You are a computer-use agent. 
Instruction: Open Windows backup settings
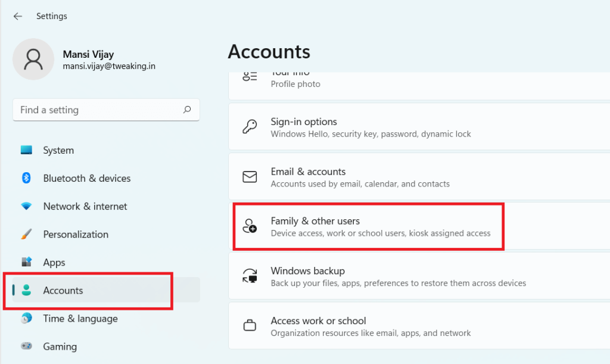click(419, 276)
